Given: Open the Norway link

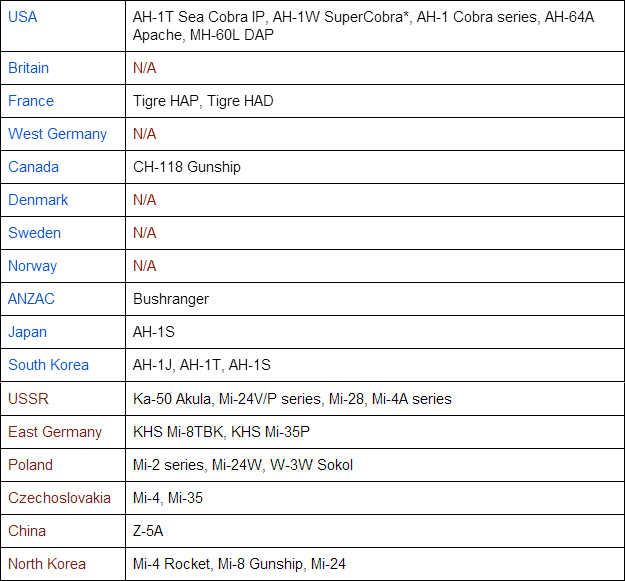Looking at the screenshot, I should pos(32,266).
